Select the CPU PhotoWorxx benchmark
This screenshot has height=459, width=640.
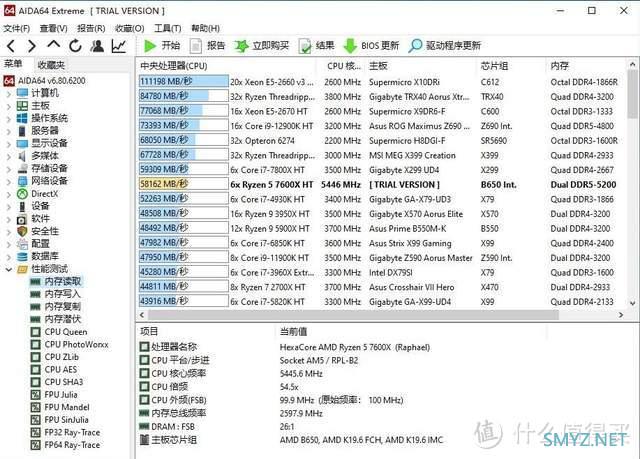[70, 345]
